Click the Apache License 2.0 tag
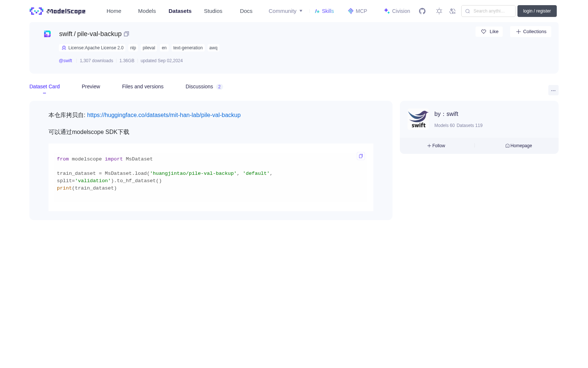This screenshot has height=368, width=588. coord(92,48)
